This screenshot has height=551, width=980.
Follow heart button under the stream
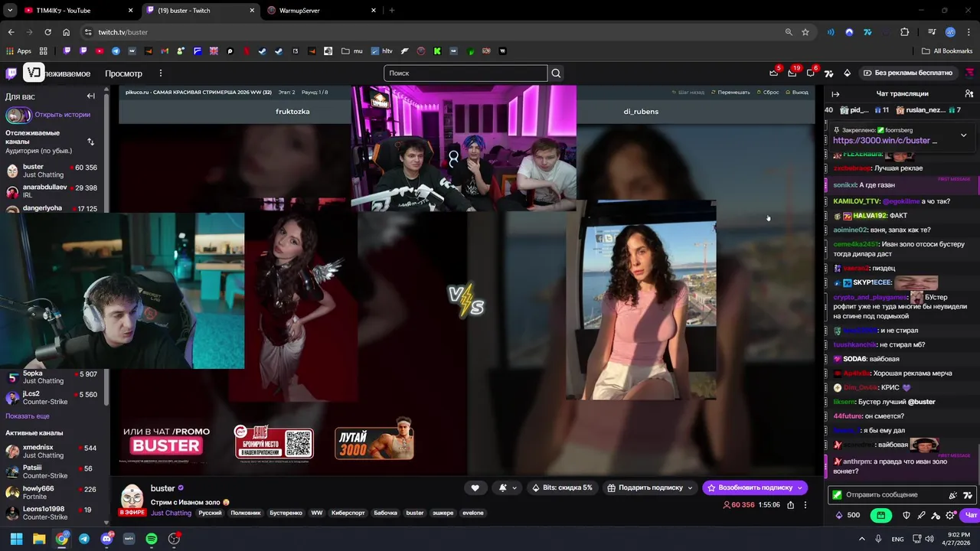[475, 487]
